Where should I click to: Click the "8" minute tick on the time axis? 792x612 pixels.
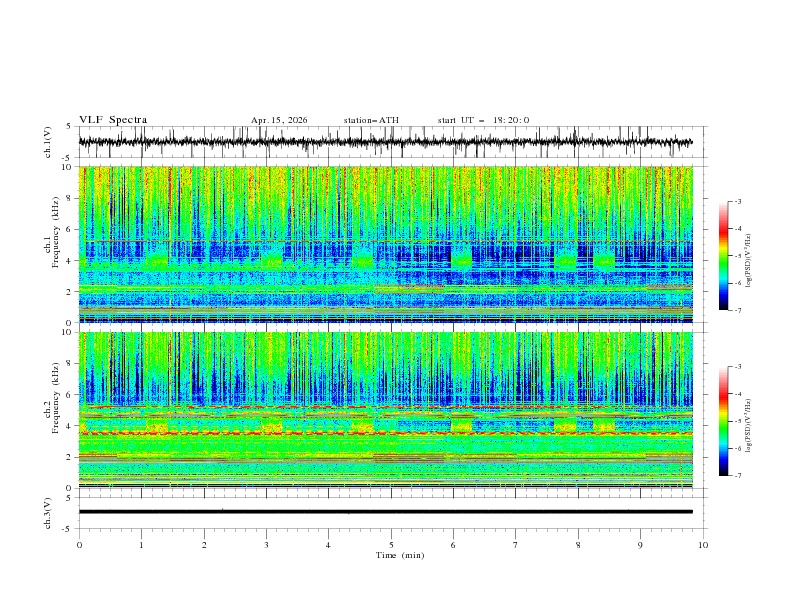tap(578, 545)
